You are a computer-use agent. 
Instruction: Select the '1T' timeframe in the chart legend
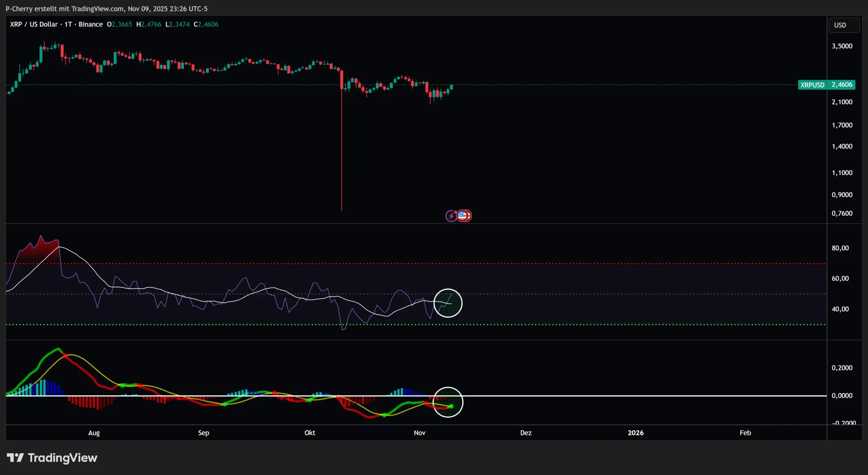(67, 24)
